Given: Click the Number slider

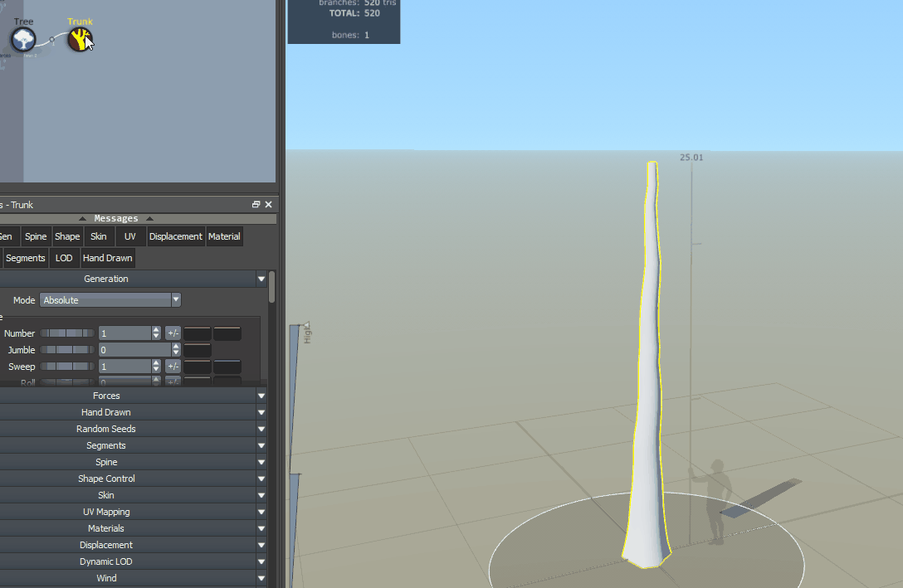Looking at the screenshot, I should [67, 333].
